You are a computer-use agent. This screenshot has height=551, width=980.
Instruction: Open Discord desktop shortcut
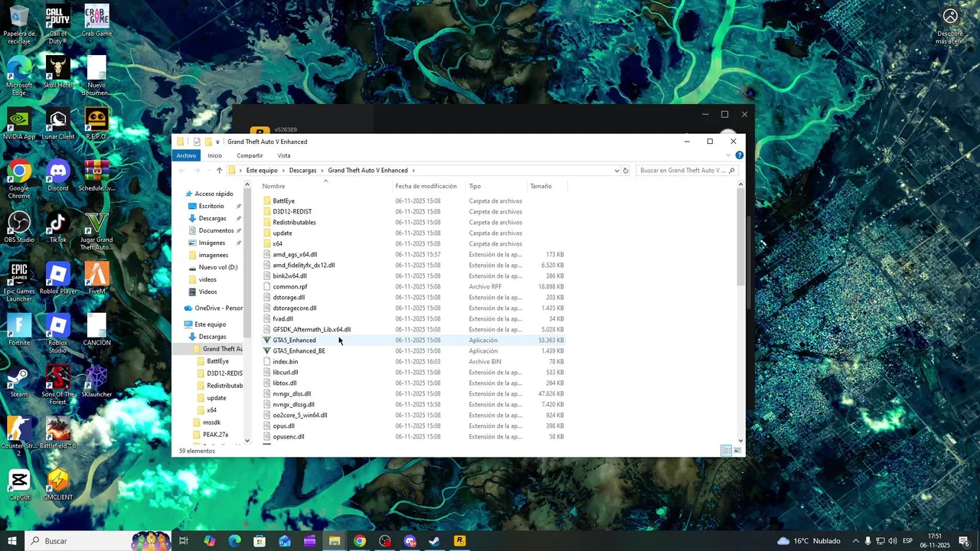click(x=57, y=177)
